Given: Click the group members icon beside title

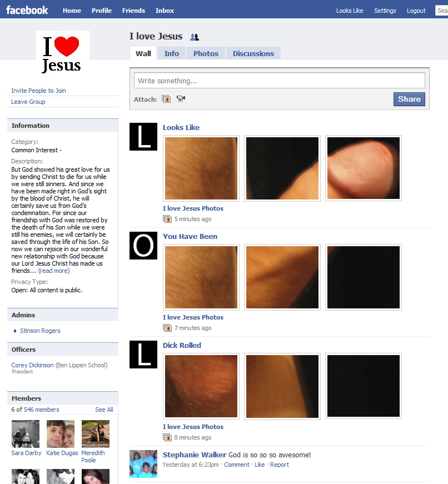Looking at the screenshot, I should [x=195, y=37].
